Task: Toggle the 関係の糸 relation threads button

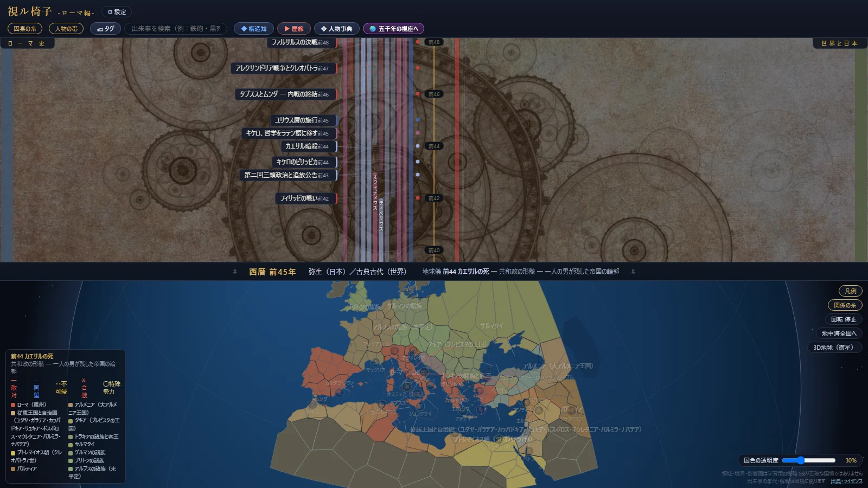Action: click(845, 305)
